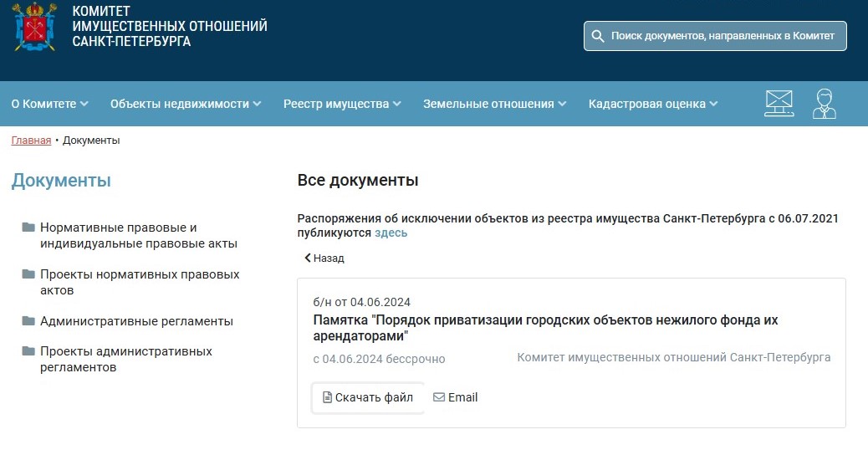
Task: Open the Земельные отношения menu
Action: pyautogui.click(x=495, y=104)
